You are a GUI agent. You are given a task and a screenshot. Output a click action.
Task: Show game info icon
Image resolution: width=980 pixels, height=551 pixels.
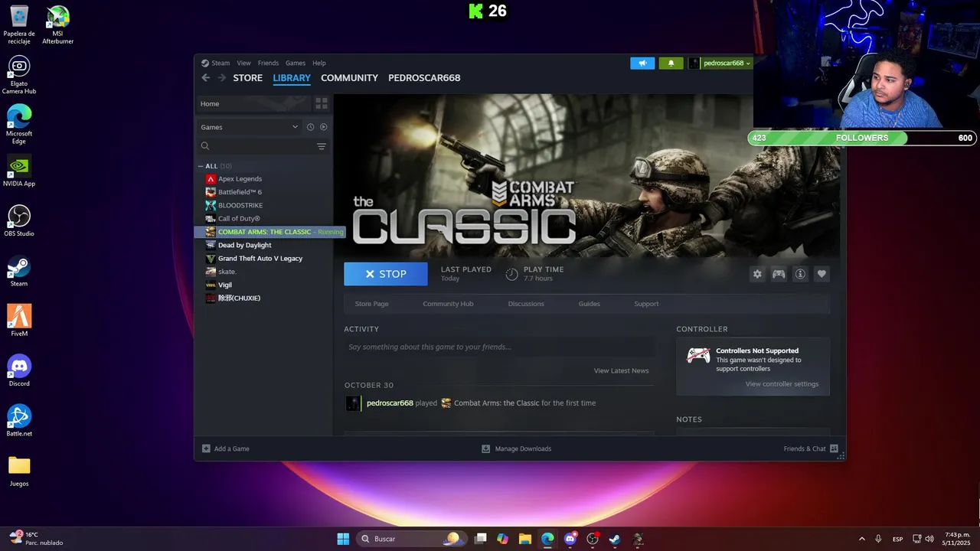click(800, 274)
